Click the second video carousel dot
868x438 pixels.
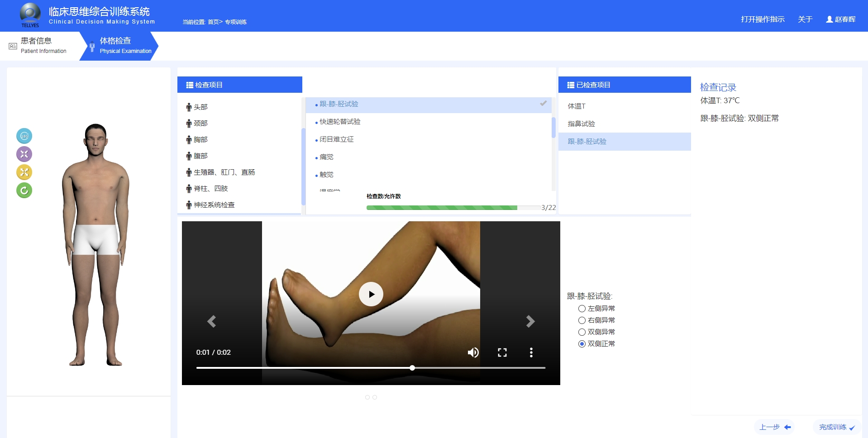coord(375,397)
